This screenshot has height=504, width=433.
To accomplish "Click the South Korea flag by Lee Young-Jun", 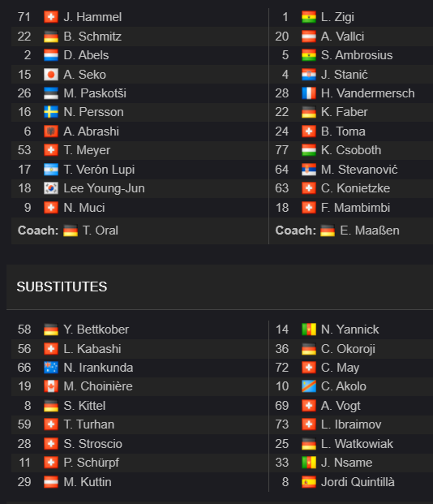I will coord(51,188).
